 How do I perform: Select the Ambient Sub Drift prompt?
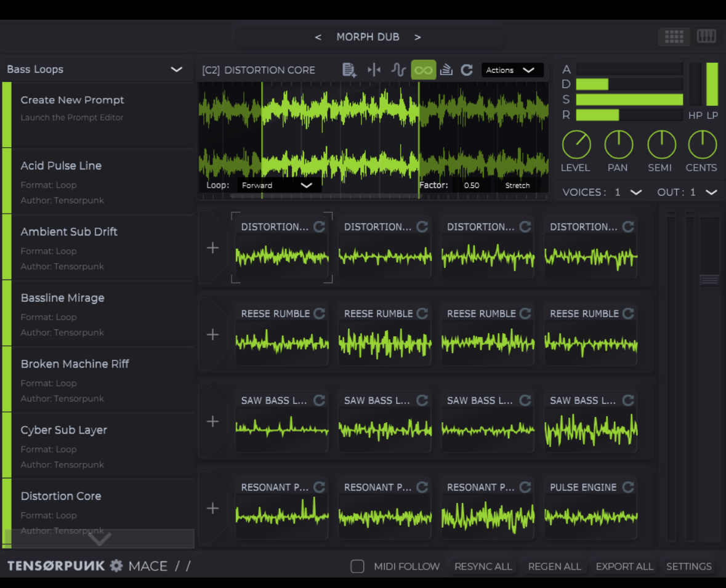coord(98,248)
